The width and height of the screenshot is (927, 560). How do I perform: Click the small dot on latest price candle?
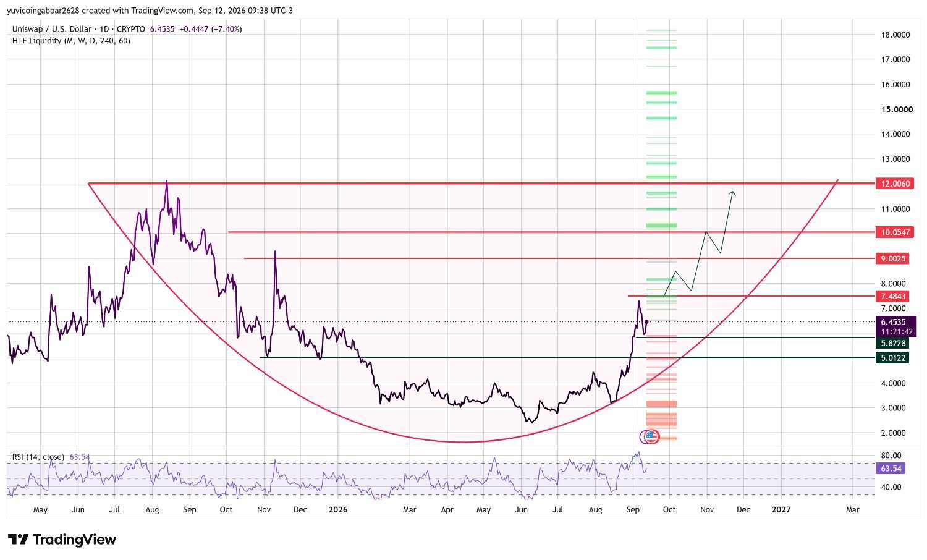click(646, 322)
